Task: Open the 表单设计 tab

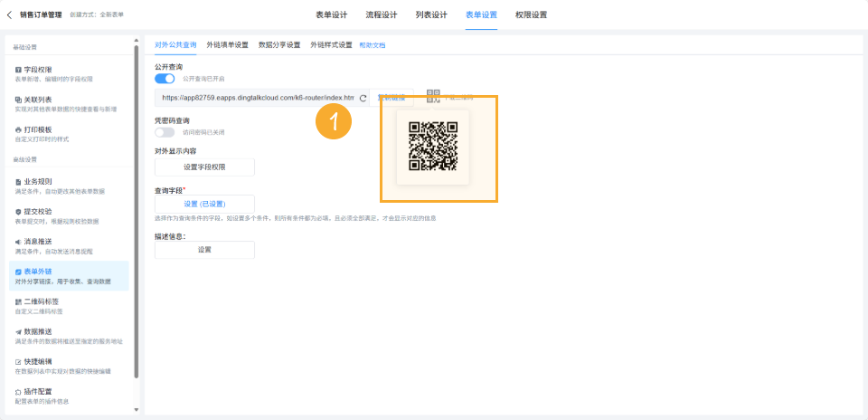Action: point(332,15)
